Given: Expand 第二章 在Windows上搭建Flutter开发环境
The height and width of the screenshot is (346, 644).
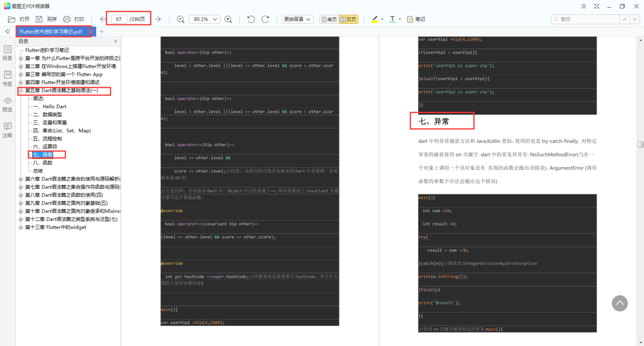Looking at the screenshot, I should pyautogui.click(x=21, y=66).
